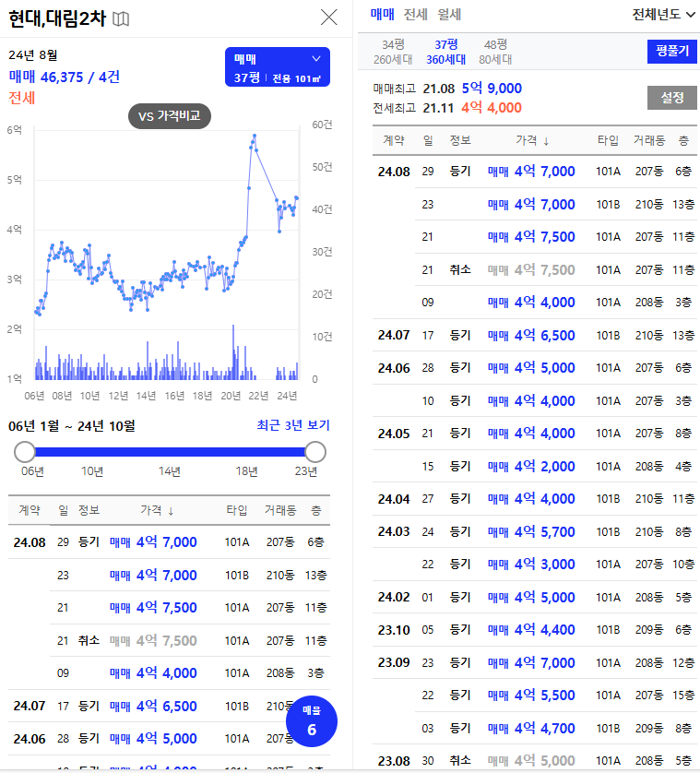Screen dimensions: 700x773
Task: Open the 전체년도 year dropdown
Action: [663, 15]
